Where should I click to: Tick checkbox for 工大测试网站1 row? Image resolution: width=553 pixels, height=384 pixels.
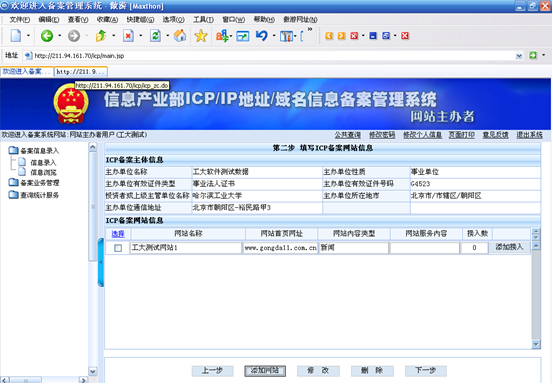pyautogui.click(x=118, y=248)
